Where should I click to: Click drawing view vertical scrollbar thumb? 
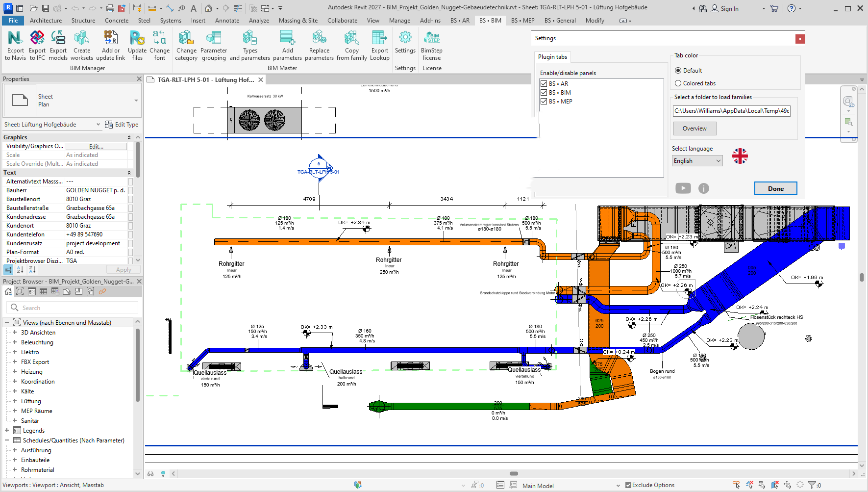pos(862,277)
